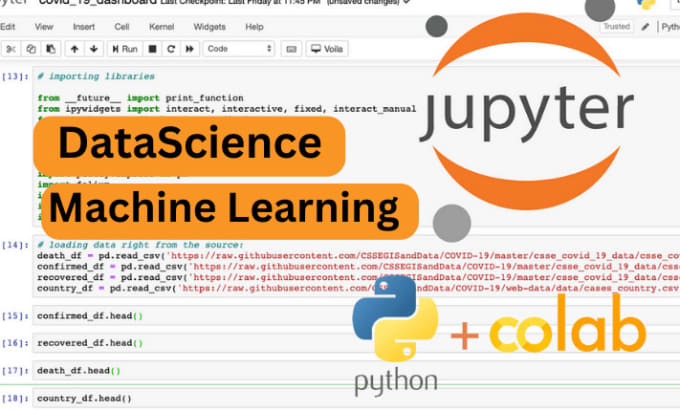Launch the Voila dashboard button
The height and width of the screenshot is (411, 680).
[327, 49]
